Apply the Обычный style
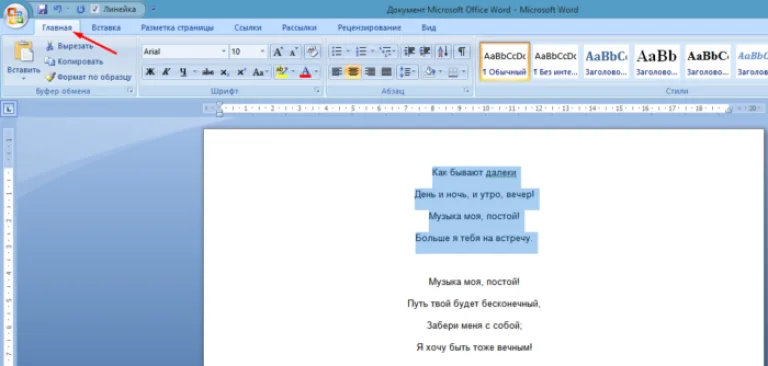Screen dimensions: 768x366 pyautogui.click(x=504, y=61)
